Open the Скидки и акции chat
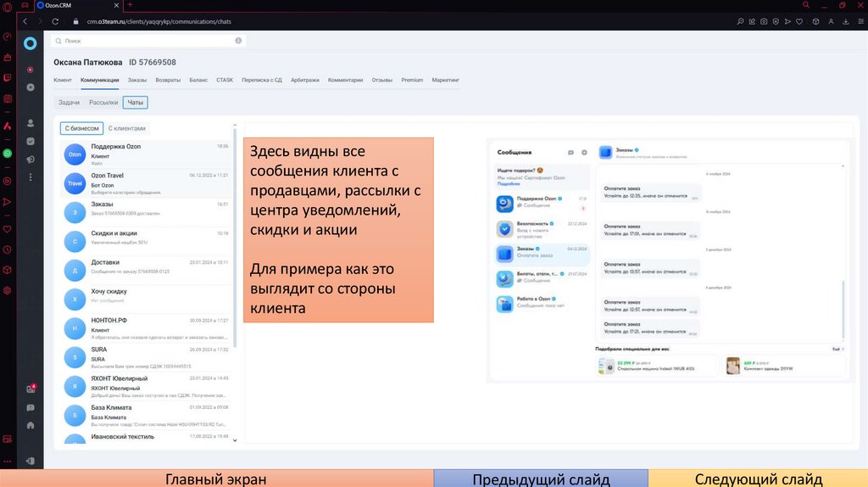This screenshot has width=868, height=487. [146, 242]
